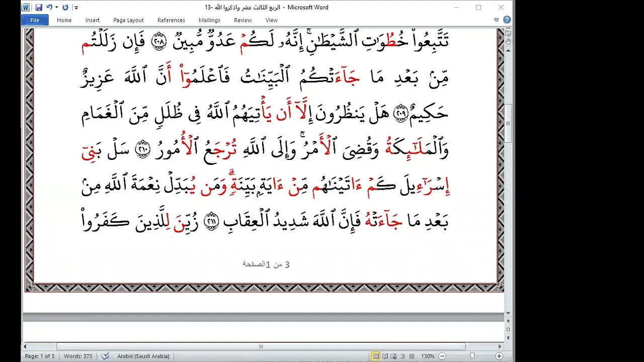This screenshot has width=644, height=362.
Task: Check proofing errors icon in status bar
Action: 106,356
